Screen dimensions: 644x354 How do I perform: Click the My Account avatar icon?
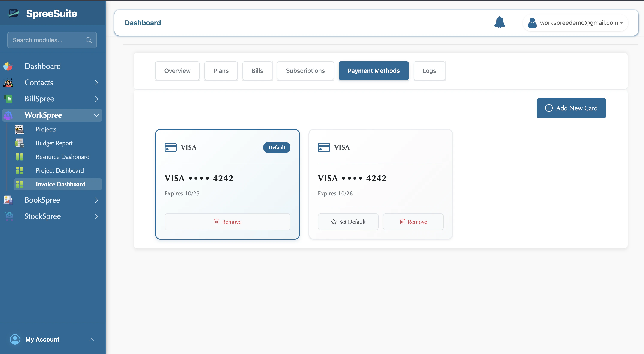[x=15, y=339]
